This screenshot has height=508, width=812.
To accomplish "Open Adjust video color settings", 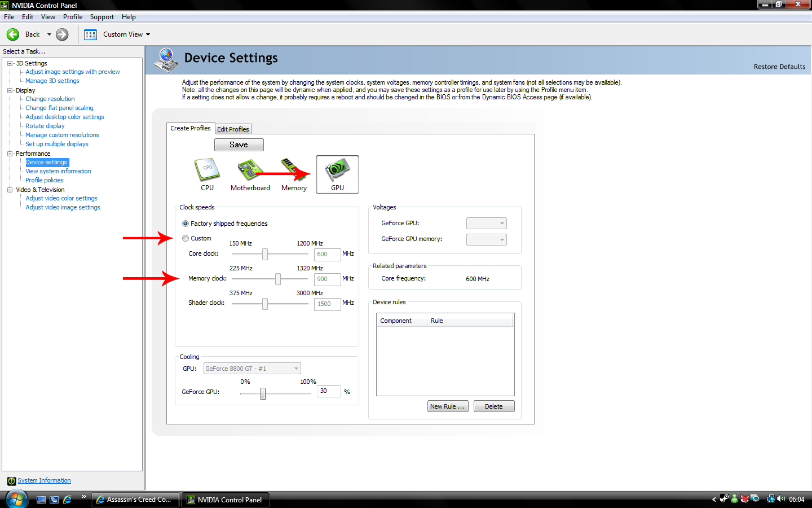I will point(61,198).
